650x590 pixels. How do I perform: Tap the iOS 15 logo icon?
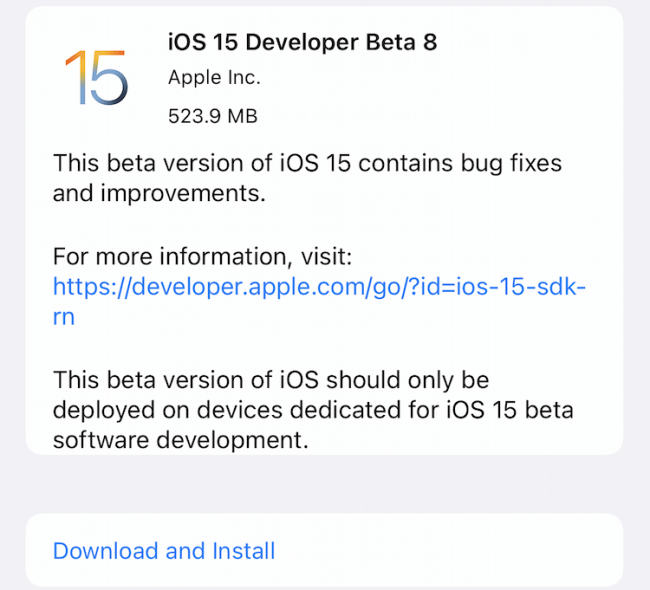pyautogui.click(x=96, y=78)
